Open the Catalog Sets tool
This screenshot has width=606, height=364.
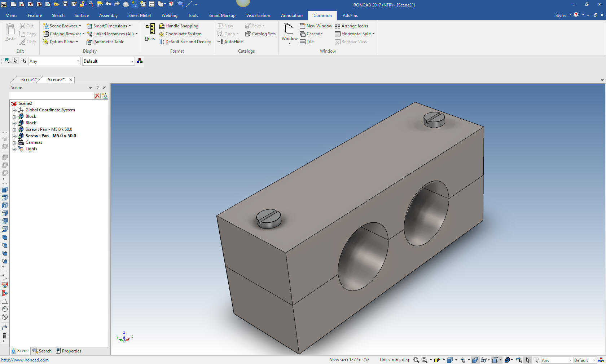pos(260,34)
